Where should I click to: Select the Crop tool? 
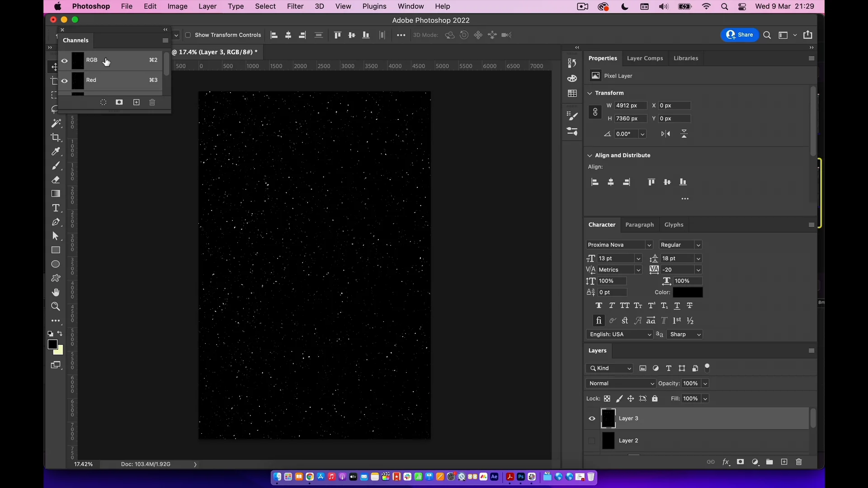click(56, 137)
